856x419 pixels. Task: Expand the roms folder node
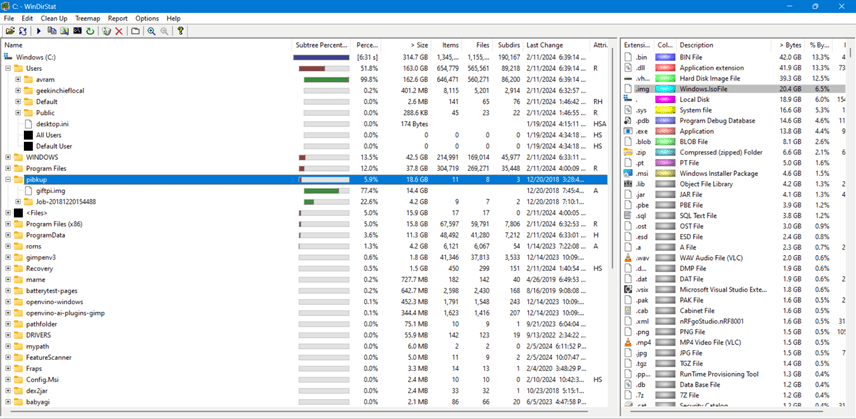[8, 246]
